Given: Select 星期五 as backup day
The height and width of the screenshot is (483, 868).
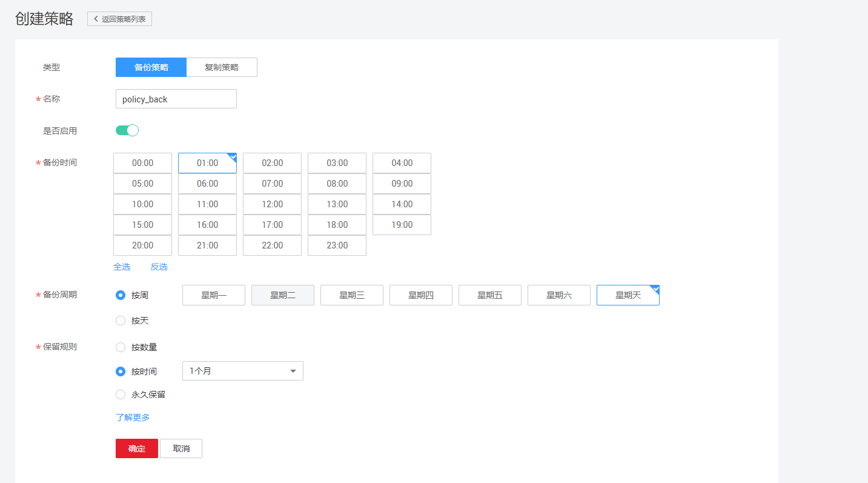Looking at the screenshot, I should coord(490,295).
